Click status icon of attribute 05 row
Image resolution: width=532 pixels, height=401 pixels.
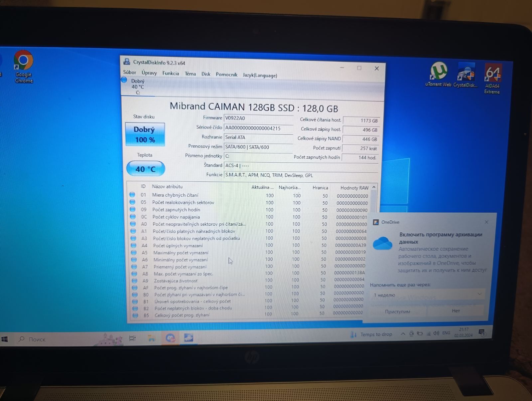(132, 202)
